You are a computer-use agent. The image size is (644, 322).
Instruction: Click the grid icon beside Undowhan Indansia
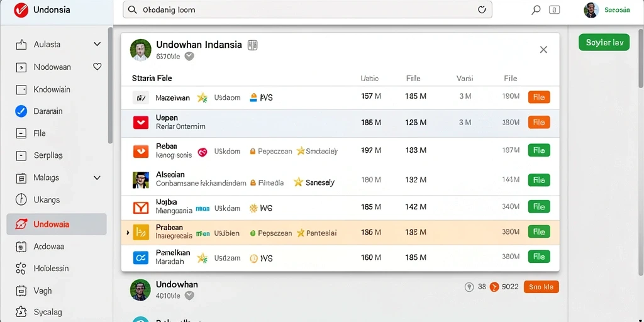[252, 45]
